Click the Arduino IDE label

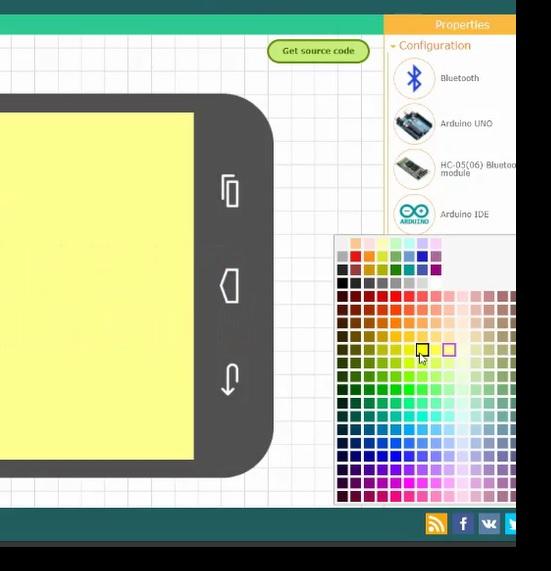click(x=464, y=214)
